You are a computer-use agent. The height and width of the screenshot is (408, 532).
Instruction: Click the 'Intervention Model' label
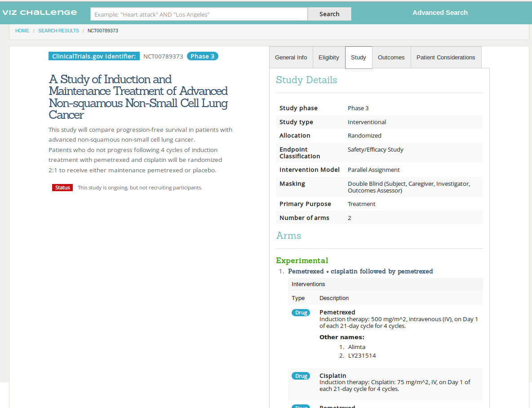pyautogui.click(x=310, y=170)
